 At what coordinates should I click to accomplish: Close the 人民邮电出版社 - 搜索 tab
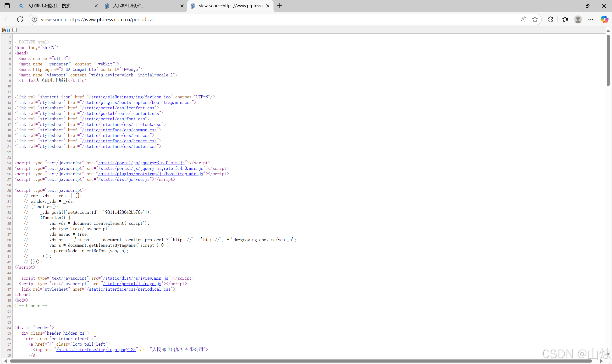tap(96, 6)
